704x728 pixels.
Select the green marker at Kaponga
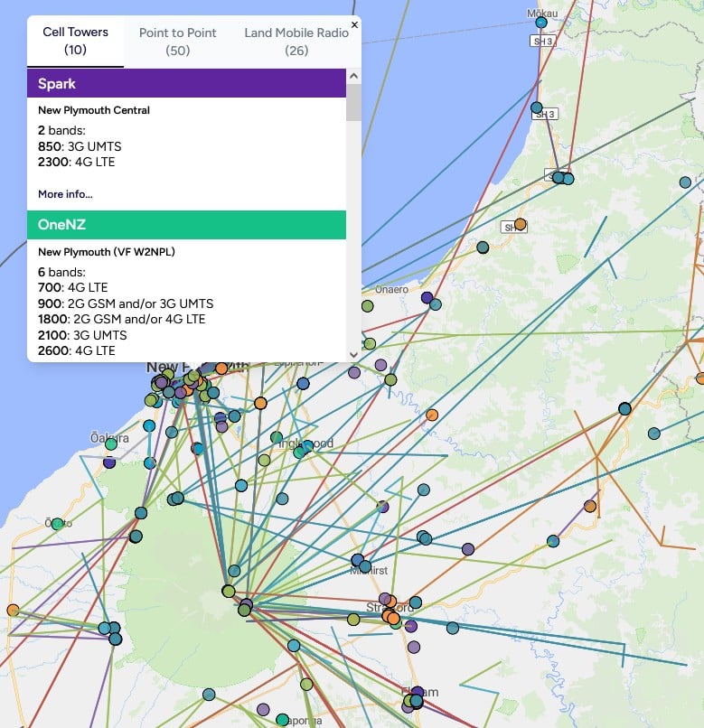[x=283, y=720]
